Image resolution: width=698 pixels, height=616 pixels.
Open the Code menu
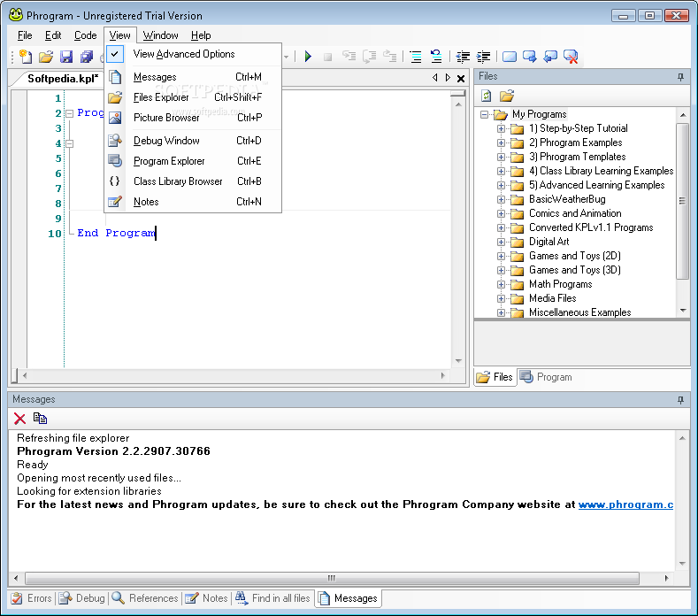tap(85, 35)
